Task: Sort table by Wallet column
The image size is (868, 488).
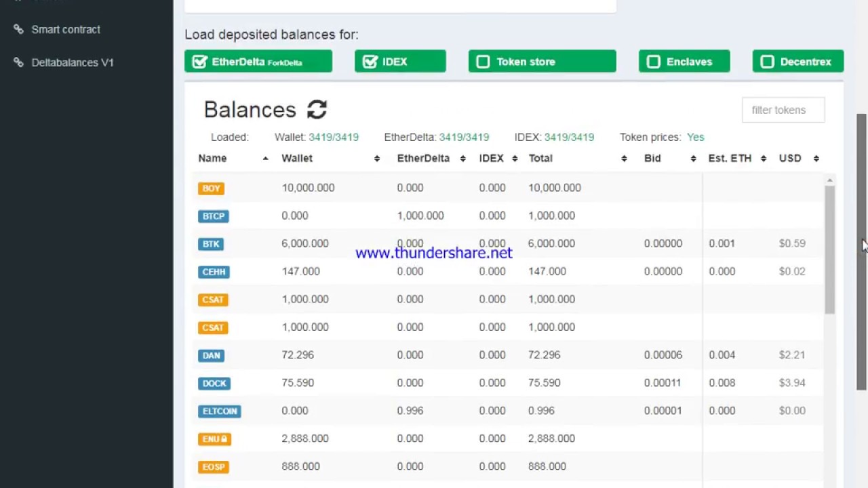Action: pos(331,158)
